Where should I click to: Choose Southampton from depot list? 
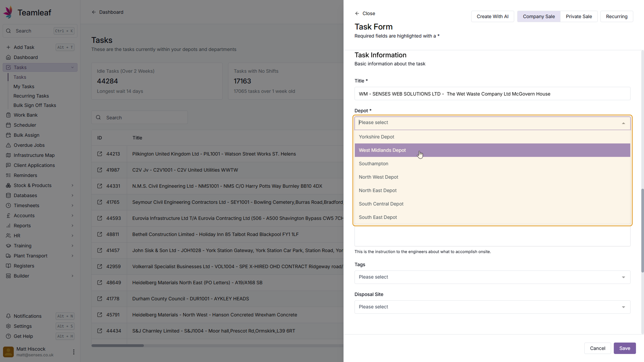492,164
